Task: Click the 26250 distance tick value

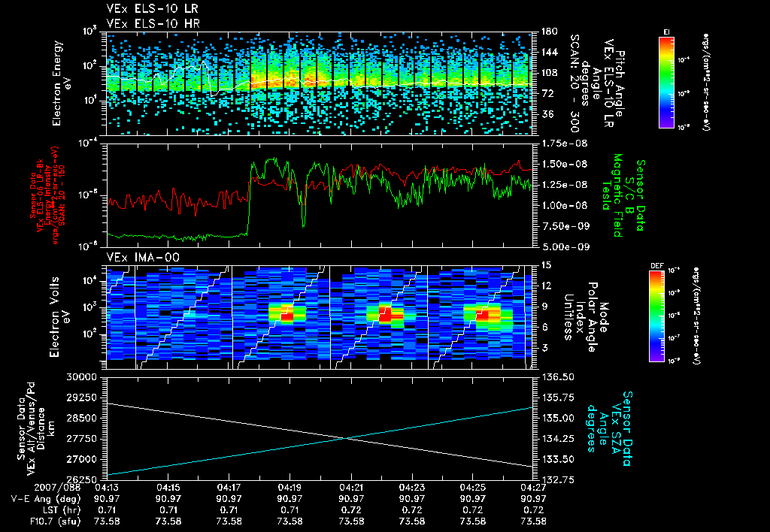Action: [x=81, y=479]
